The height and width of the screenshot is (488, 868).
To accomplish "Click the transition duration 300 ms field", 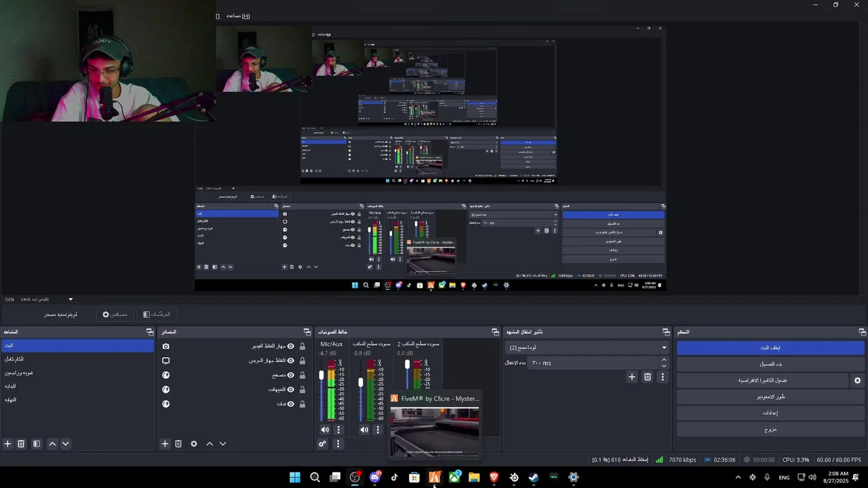I will point(593,363).
